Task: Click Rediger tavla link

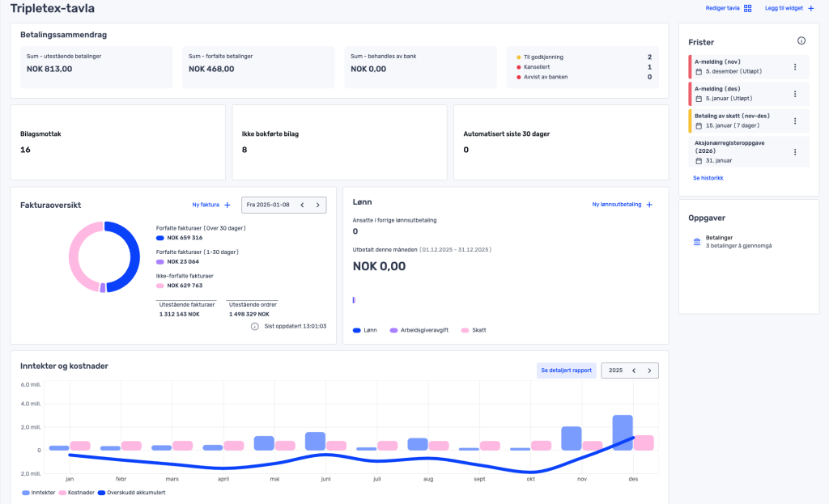Action: click(x=722, y=8)
